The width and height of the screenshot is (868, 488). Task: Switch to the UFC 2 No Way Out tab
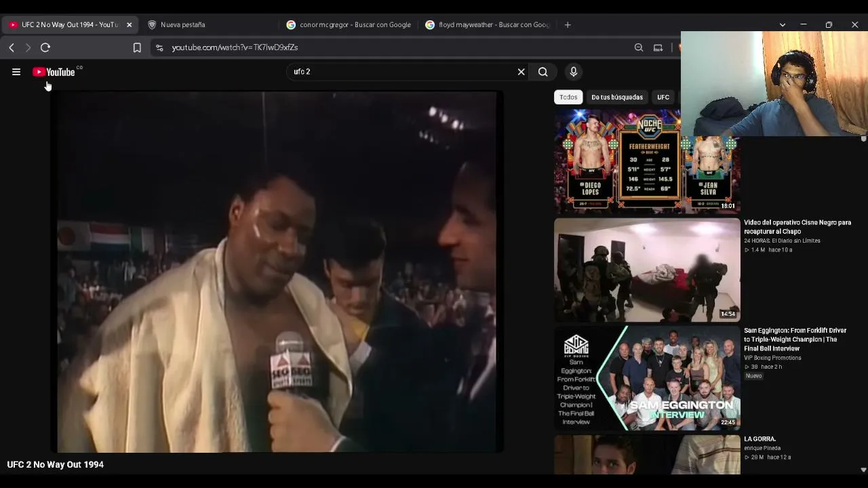coord(70,24)
